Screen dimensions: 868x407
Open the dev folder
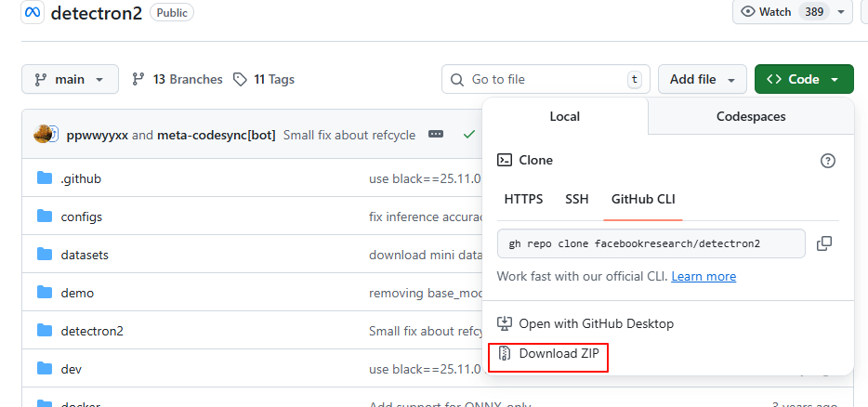72,369
